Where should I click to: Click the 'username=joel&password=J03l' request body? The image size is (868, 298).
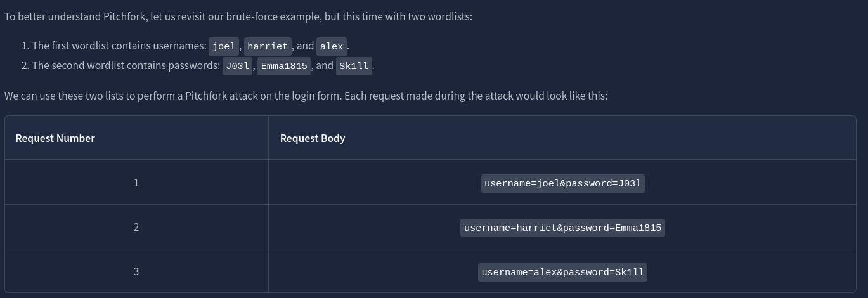click(562, 183)
